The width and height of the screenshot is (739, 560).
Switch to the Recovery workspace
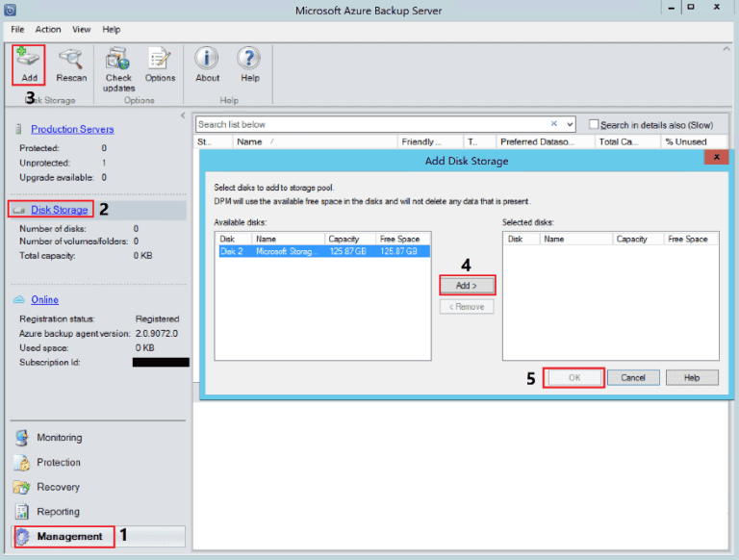58,488
